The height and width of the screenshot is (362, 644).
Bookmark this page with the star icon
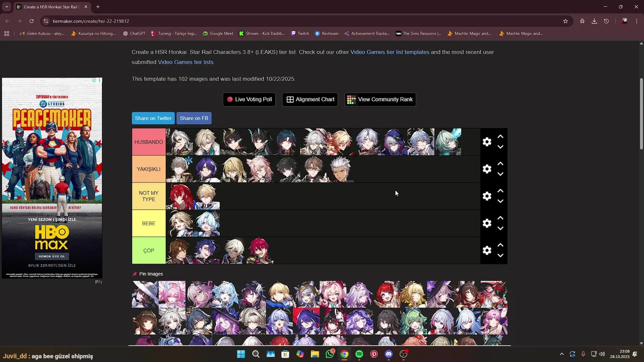[x=566, y=21]
